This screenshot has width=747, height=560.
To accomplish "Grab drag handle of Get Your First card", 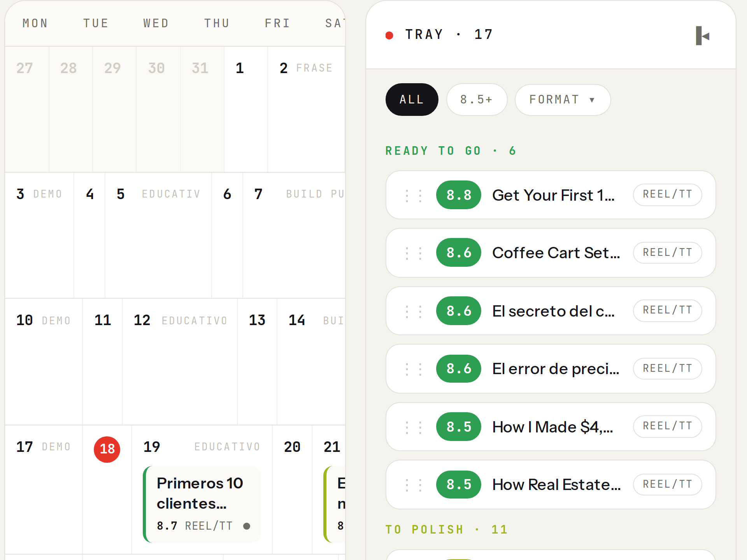I will pos(414,195).
